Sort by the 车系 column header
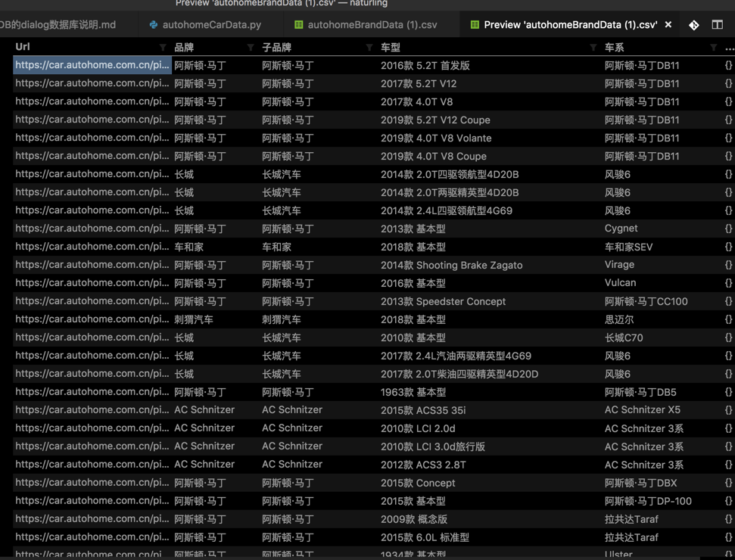 614,48
